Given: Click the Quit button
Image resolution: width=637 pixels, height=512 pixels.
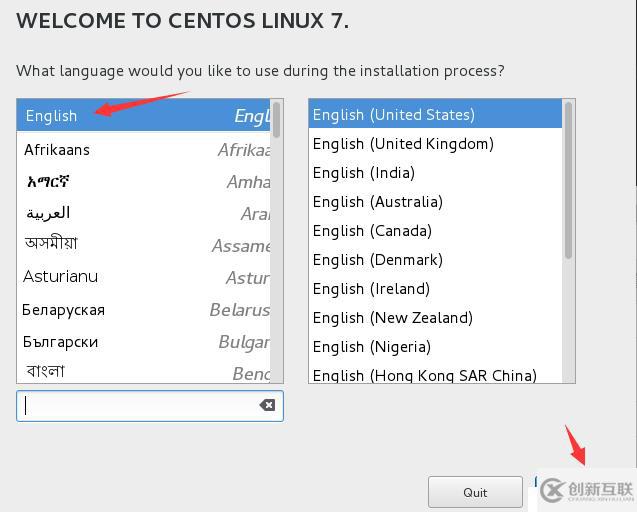Looking at the screenshot, I should click(475, 492).
